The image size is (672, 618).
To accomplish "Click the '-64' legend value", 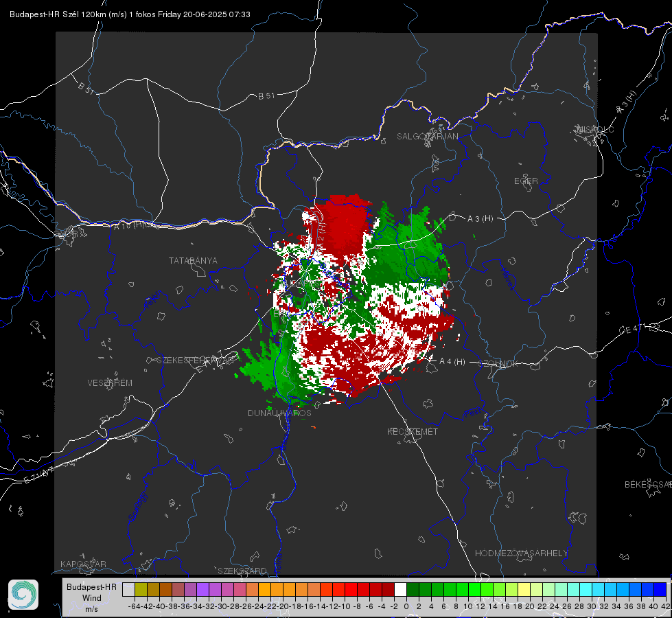I will [x=135, y=606].
